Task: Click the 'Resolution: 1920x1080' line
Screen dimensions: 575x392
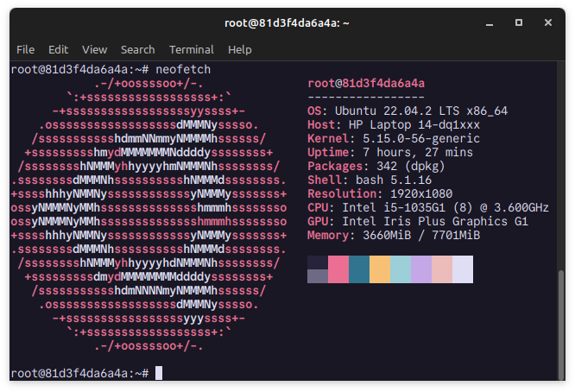Action: coord(380,193)
